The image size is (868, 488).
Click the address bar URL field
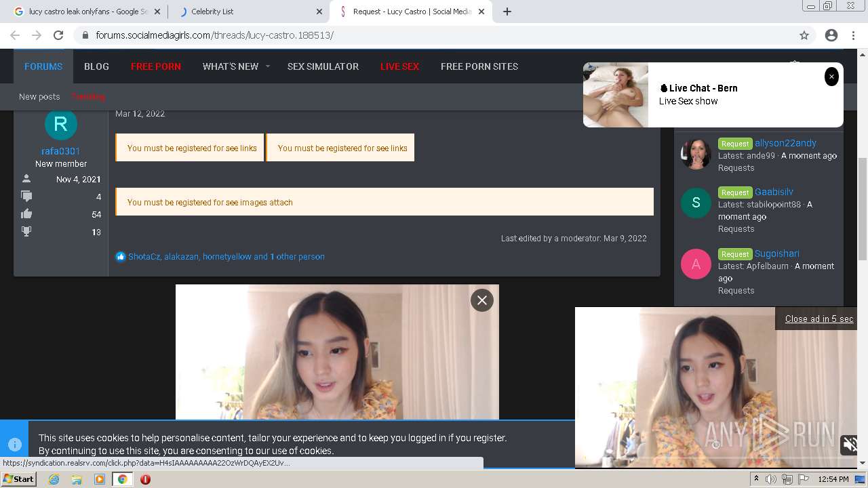(434, 35)
